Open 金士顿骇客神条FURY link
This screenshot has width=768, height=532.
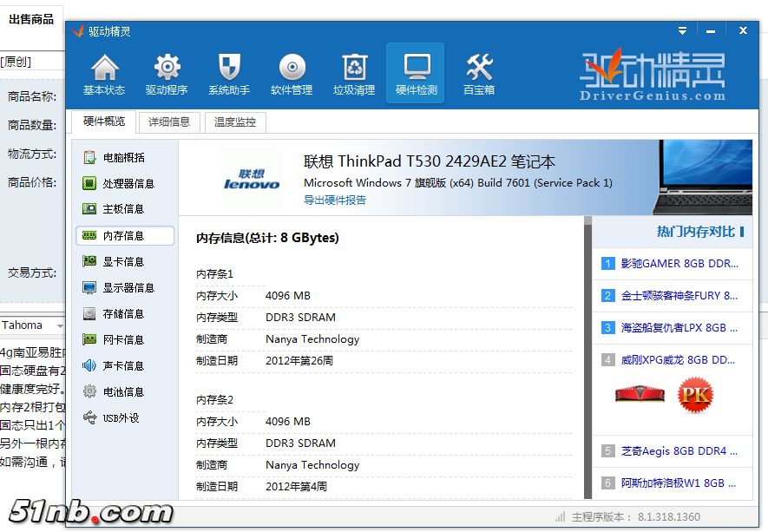[x=679, y=296]
